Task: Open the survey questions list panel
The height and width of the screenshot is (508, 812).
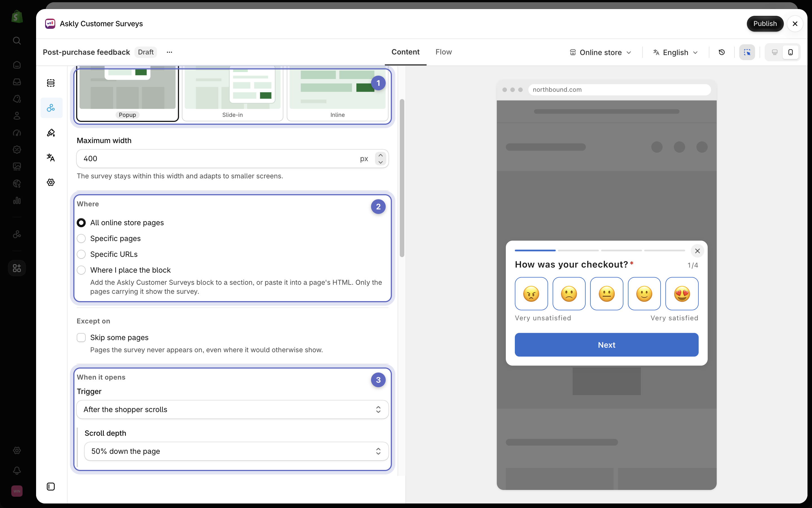Action: coord(51,83)
